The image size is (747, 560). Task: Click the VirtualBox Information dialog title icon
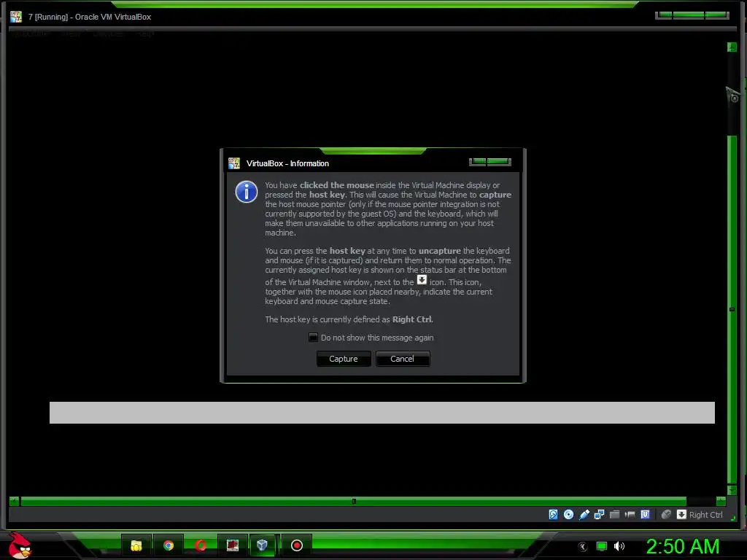point(234,163)
